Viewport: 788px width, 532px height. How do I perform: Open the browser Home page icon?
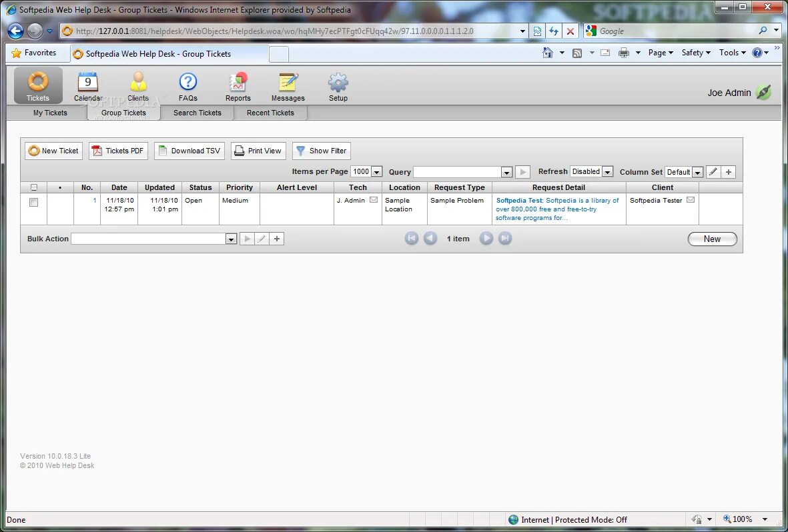click(548, 53)
